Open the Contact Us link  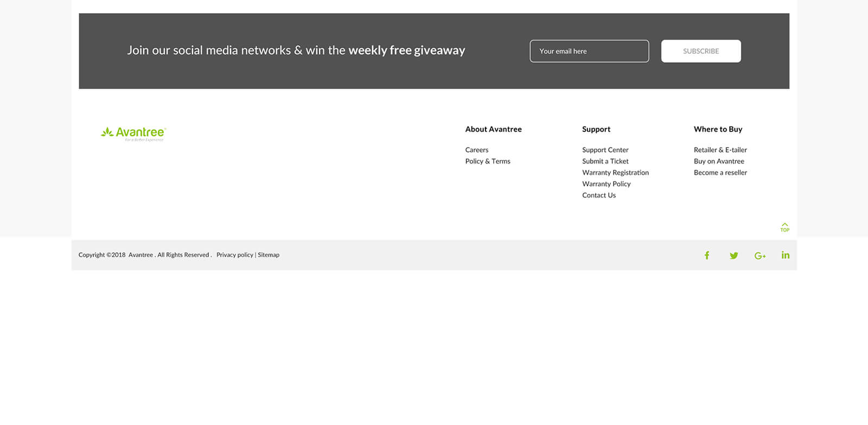point(599,195)
